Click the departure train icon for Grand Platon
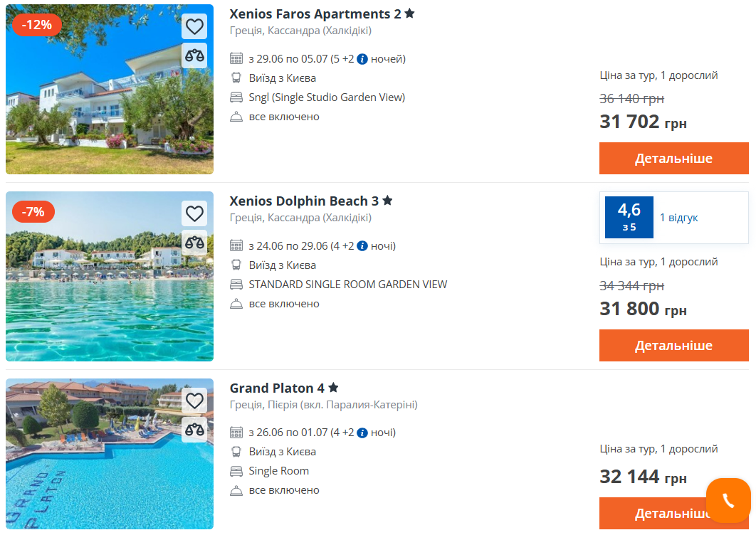This screenshot has height=535, width=756. (235, 451)
